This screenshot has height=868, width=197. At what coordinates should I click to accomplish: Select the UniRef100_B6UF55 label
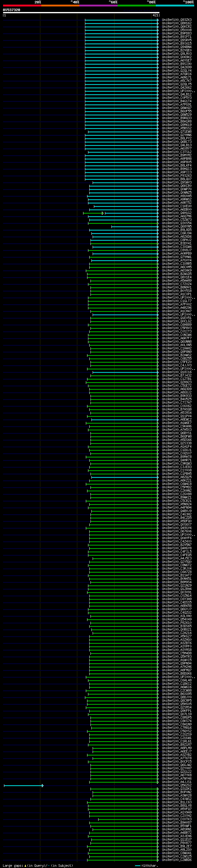click(177, 111)
